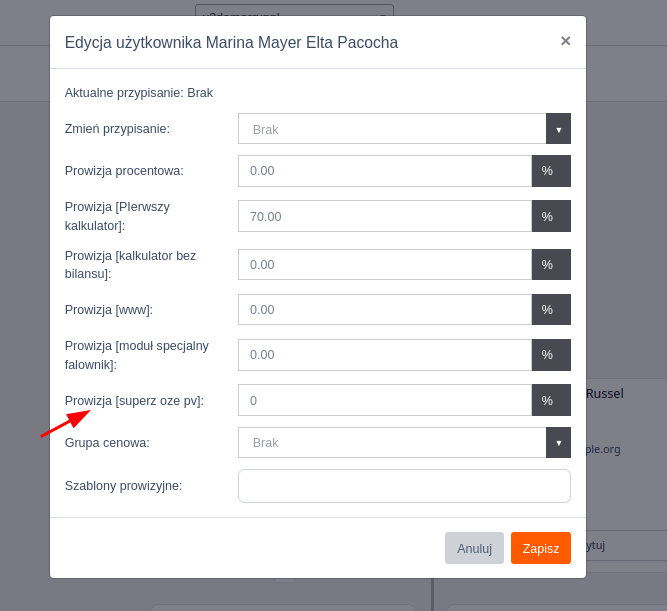Click the Prowizja [superz oze pv] field
Screen dimensions: 667x611
[385, 400]
